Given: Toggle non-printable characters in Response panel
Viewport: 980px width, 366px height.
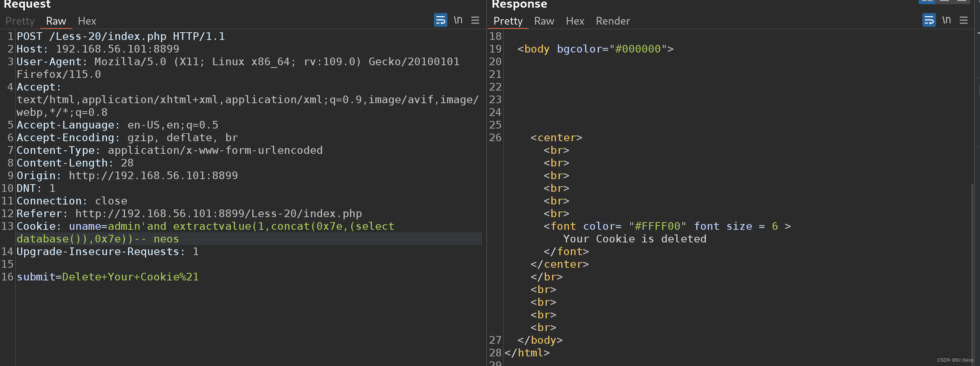Looking at the screenshot, I should [x=947, y=20].
